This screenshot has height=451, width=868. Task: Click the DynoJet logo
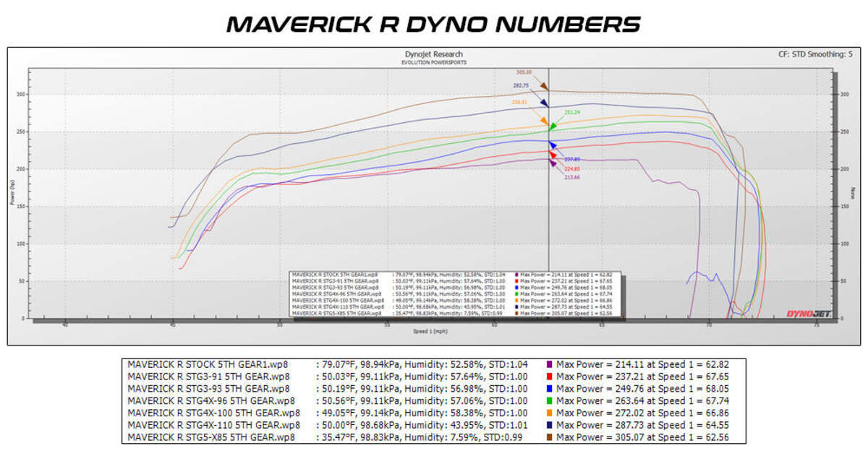click(809, 312)
